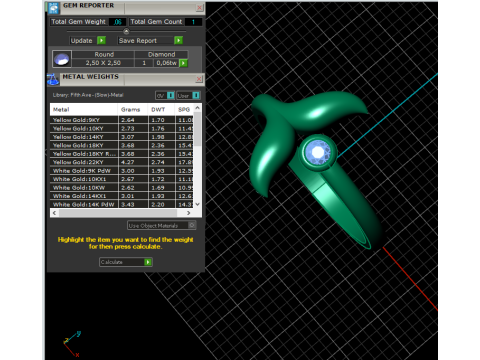Click the blue diamond on the ring model
The width and height of the screenshot is (480, 360).
click(x=318, y=152)
